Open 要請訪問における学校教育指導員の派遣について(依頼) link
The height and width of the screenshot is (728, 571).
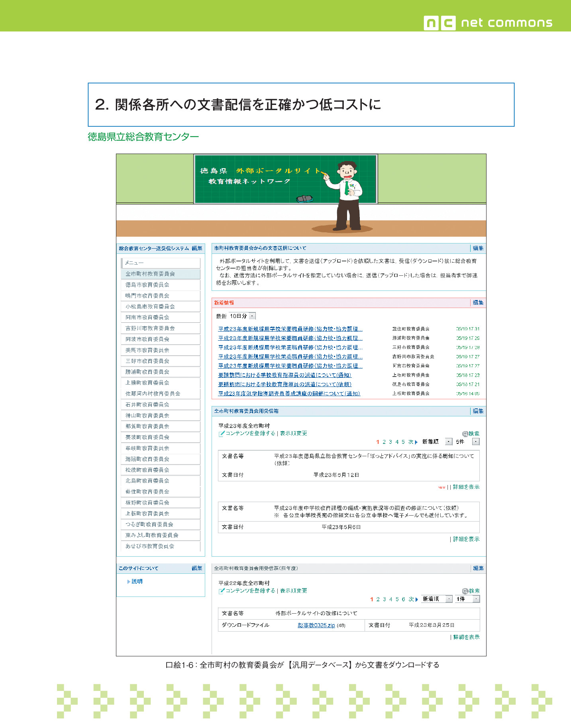pyautogui.click(x=285, y=385)
